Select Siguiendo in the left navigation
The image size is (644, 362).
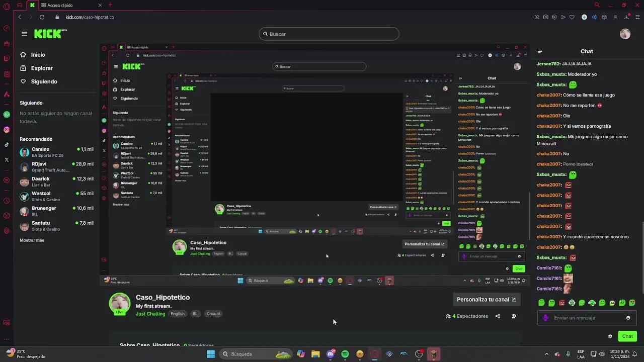[44, 81]
